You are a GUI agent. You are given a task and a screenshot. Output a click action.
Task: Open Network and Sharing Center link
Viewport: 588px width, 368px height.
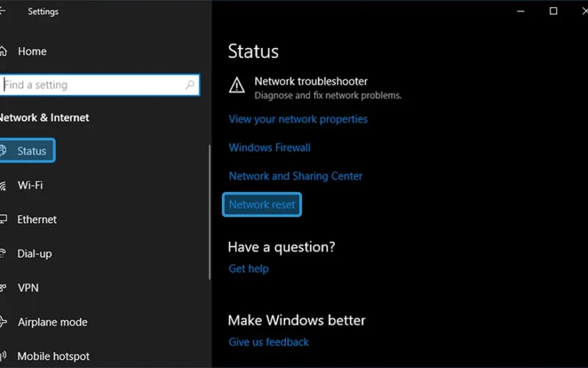coord(295,176)
